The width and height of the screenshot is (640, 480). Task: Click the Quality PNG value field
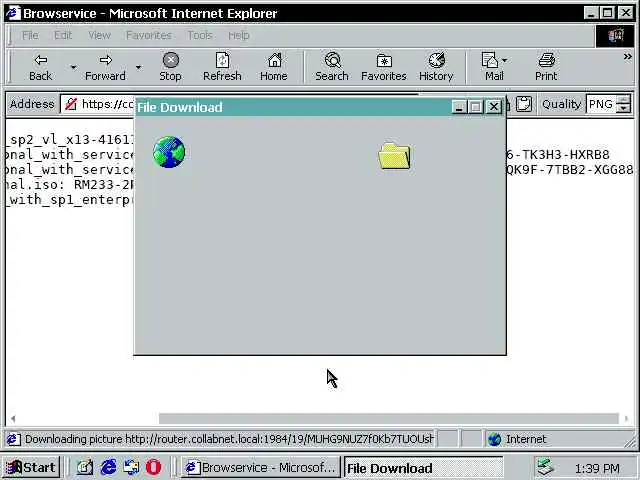(x=601, y=104)
